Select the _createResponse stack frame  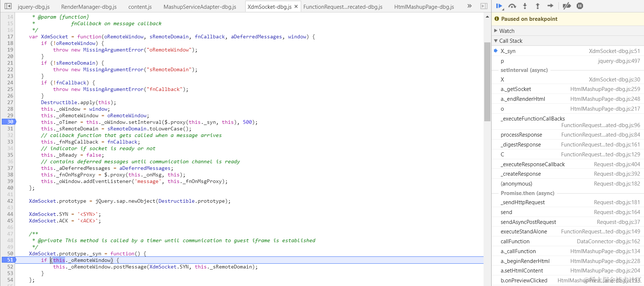click(567, 174)
